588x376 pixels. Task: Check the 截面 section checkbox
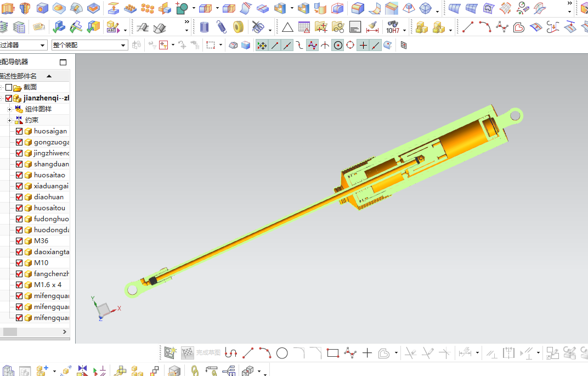tap(9, 87)
